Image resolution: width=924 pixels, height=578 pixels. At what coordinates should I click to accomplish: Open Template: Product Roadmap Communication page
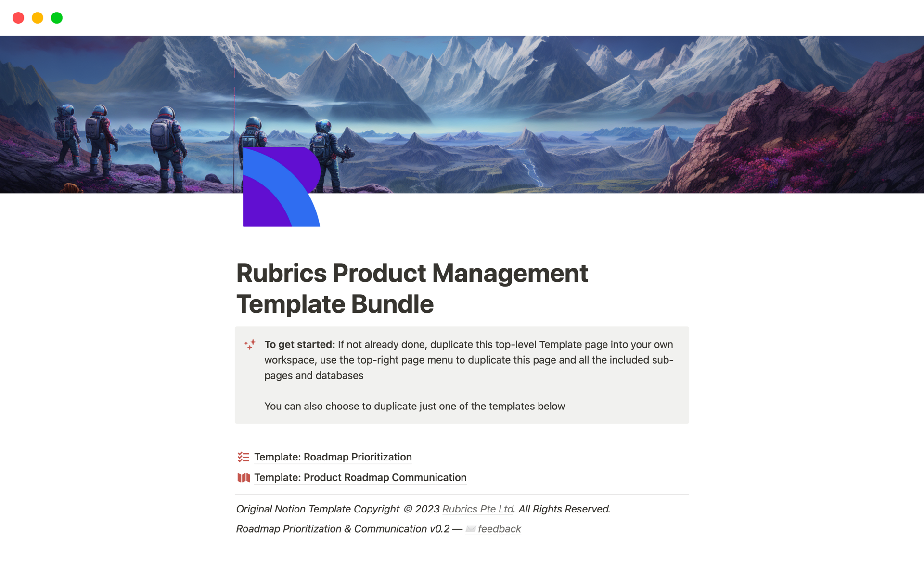coord(360,477)
